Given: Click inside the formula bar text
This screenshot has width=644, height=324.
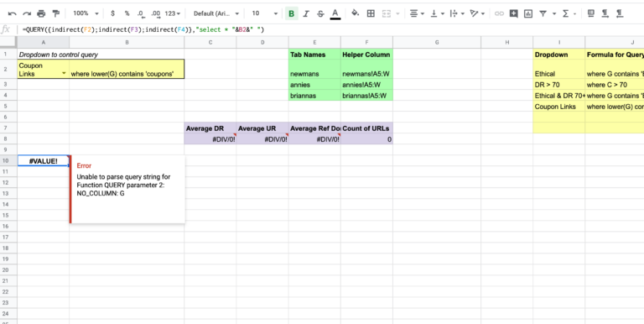Looking at the screenshot, I should pyautogui.click(x=143, y=29).
